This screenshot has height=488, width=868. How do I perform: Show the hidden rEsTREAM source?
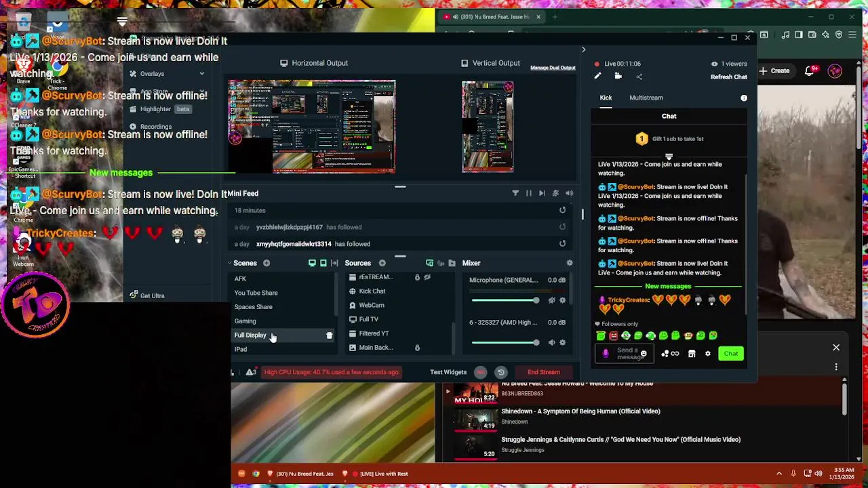tap(427, 277)
